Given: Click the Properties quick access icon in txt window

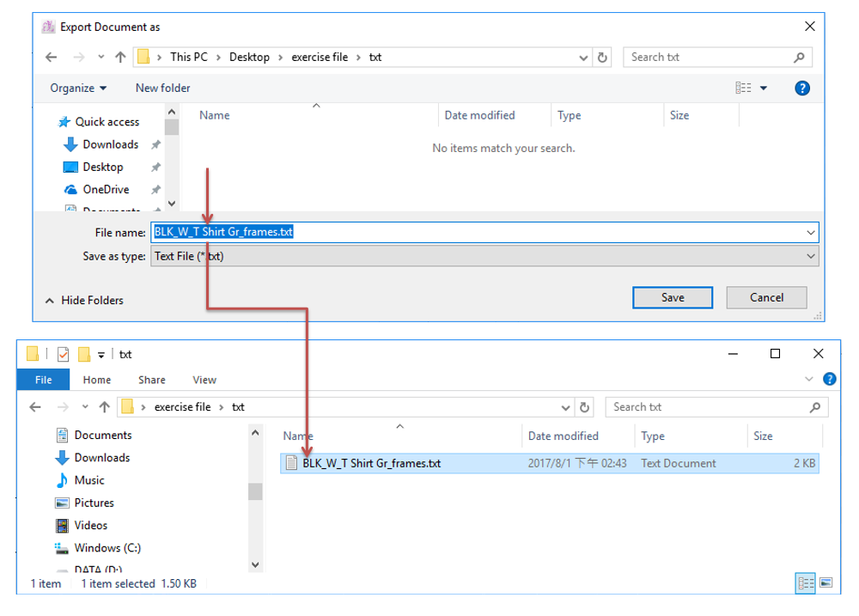Looking at the screenshot, I should coord(64,354).
